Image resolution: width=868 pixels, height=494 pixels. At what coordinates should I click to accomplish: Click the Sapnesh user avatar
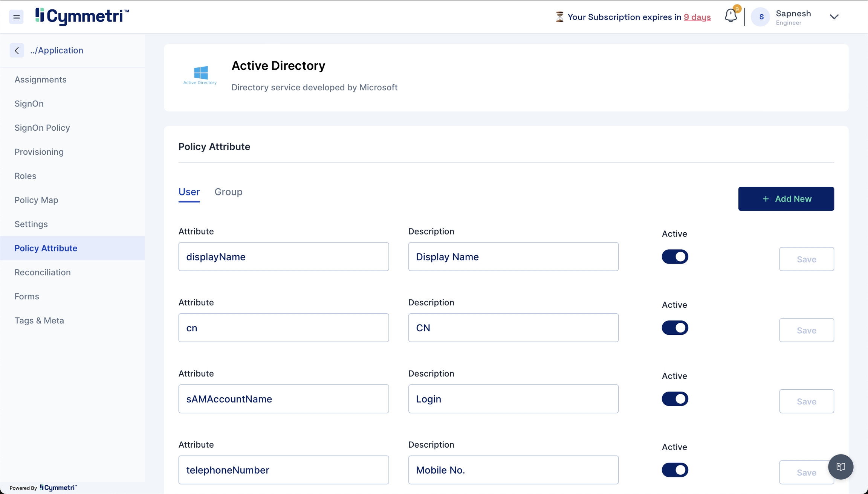761,17
